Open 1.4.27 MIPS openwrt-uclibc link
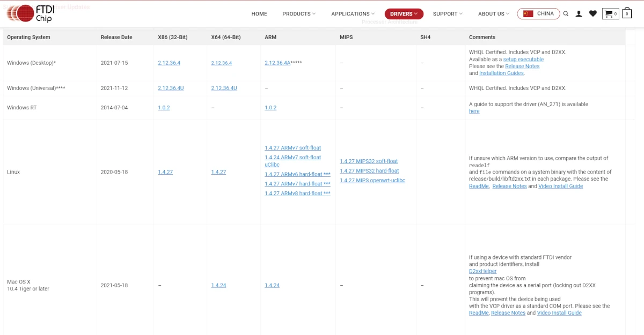The width and height of the screenshot is (644, 335). (372, 181)
